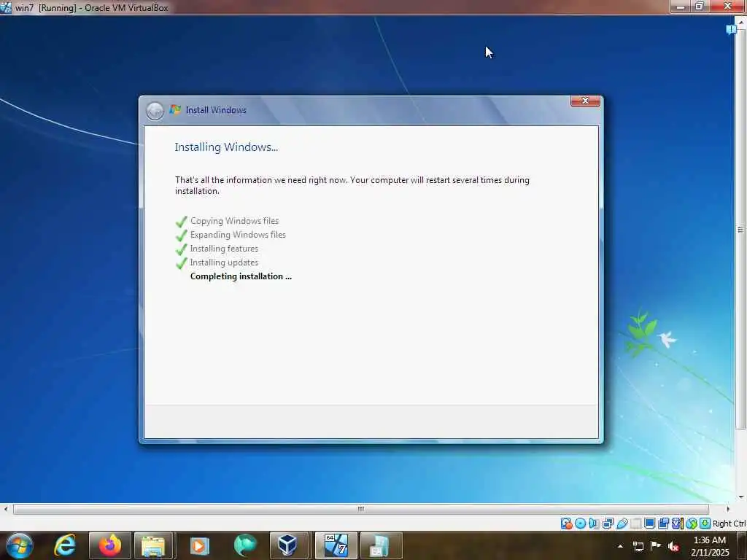
Task: Click the muted speaker volume icon
Action: point(673,547)
